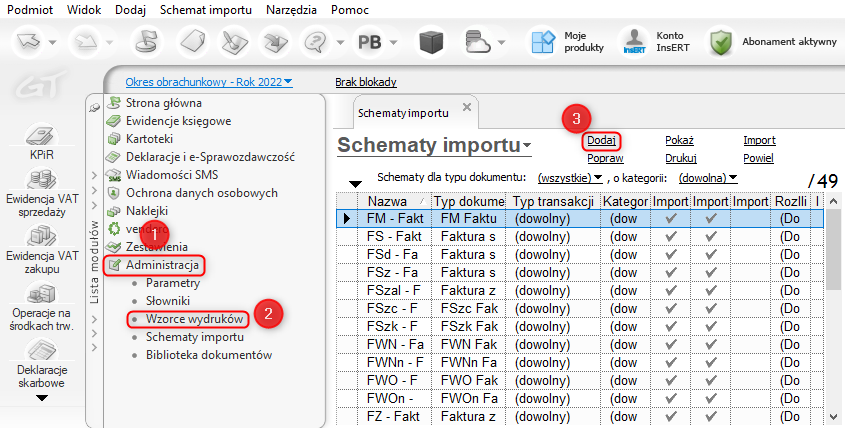845x428 pixels.
Task: Open Deklaracje skarbowe shortcut
Action: (x=42, y=364)
